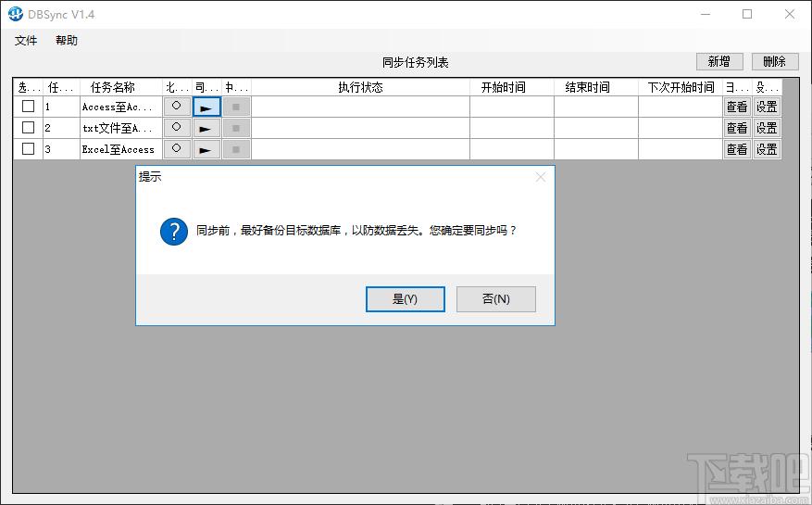The height and width of the screenshot is (505, 812).
Task: Click task number cell 3
Action: point(62,149)
